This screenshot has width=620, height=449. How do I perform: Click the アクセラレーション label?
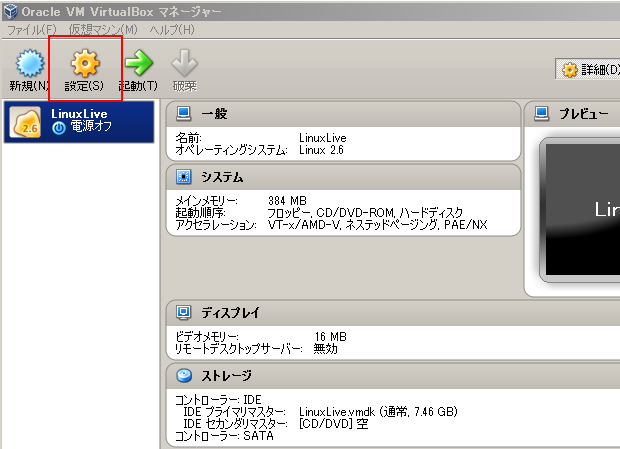tap(216, 225)
